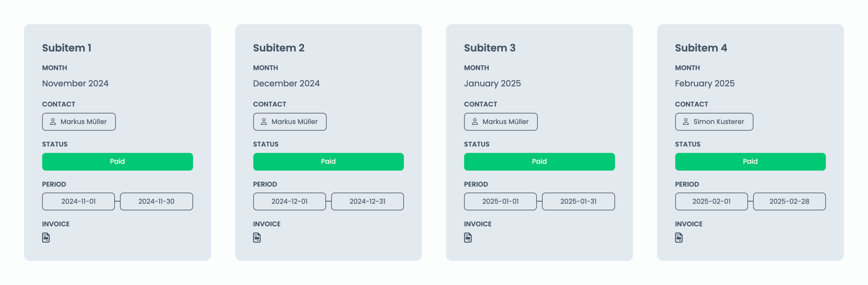Image resolution: width=868 pixels, height=285 pixels.
Task: Click person icon beside Simon Kusterer
Action: pyautogui.click(x=686, y=122)
